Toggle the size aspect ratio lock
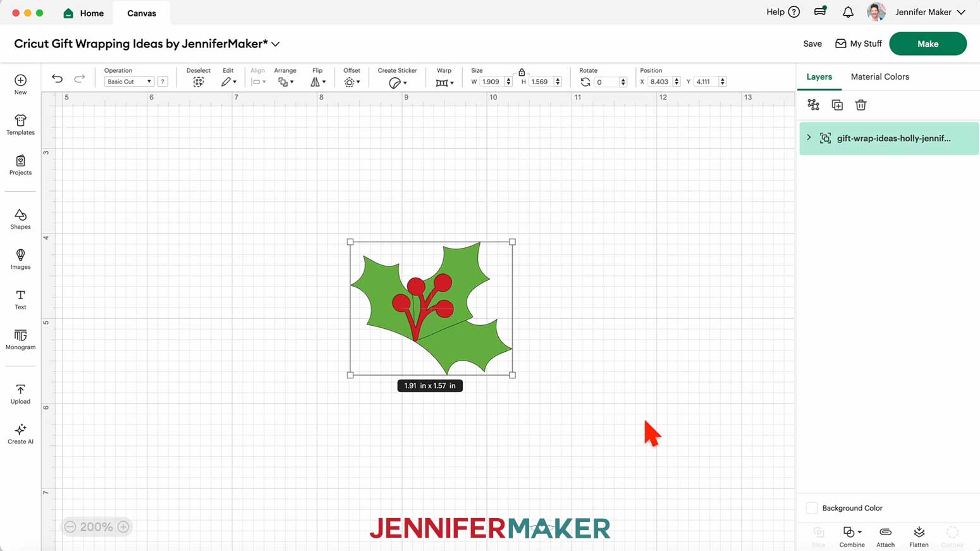The height and width of the screenshot is (551, 980). pyautogui.click(x=522, y=73)
